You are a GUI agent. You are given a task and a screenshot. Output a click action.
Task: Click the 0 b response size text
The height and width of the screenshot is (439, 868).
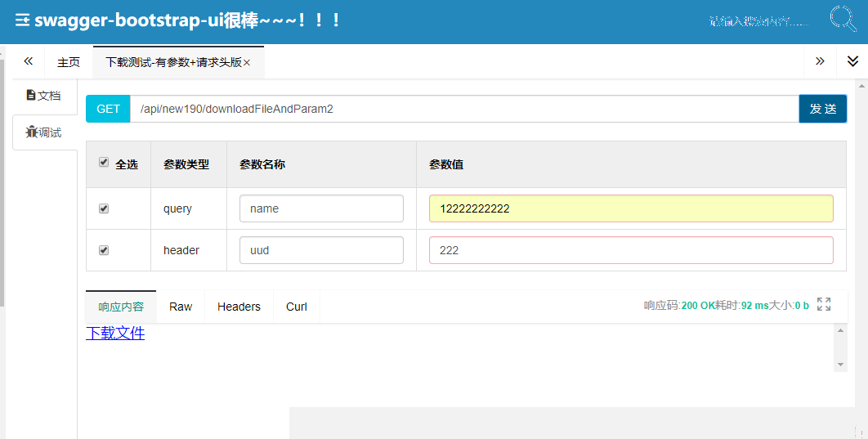[802, 306]
